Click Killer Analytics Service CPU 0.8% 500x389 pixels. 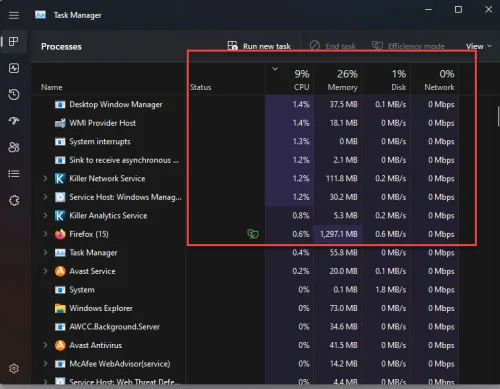pyautogui.click(x=301, y=216)
